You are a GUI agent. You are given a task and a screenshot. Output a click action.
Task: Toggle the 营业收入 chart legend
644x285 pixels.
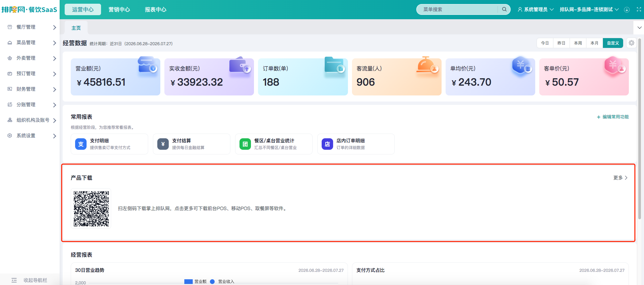tap(222, 282)
